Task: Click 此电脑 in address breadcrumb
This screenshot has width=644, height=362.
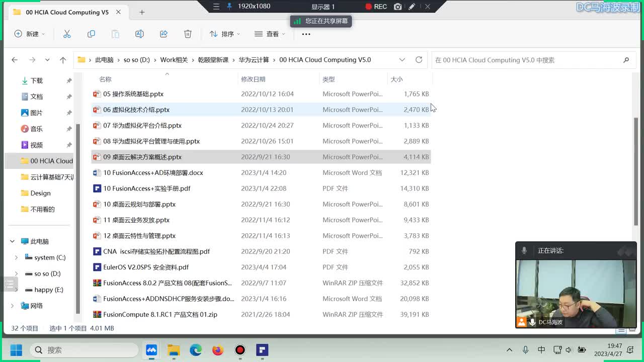Action: point(104,59)
